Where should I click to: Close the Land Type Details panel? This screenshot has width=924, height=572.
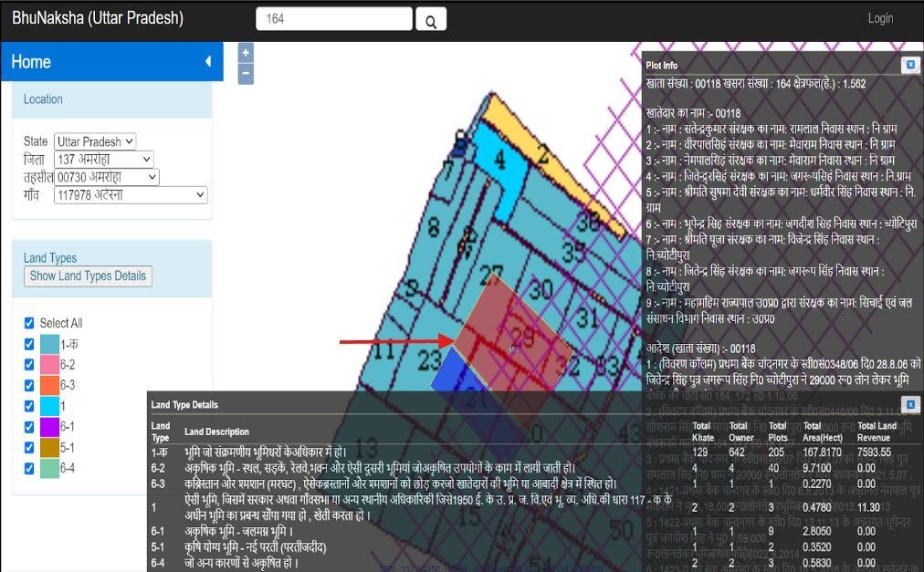tap(909, 404)
